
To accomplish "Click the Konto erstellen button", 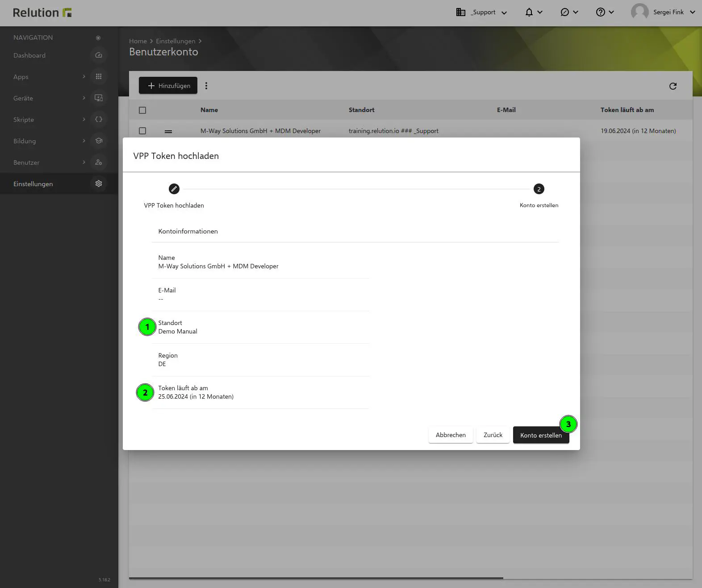I will [x=540, y=435].
